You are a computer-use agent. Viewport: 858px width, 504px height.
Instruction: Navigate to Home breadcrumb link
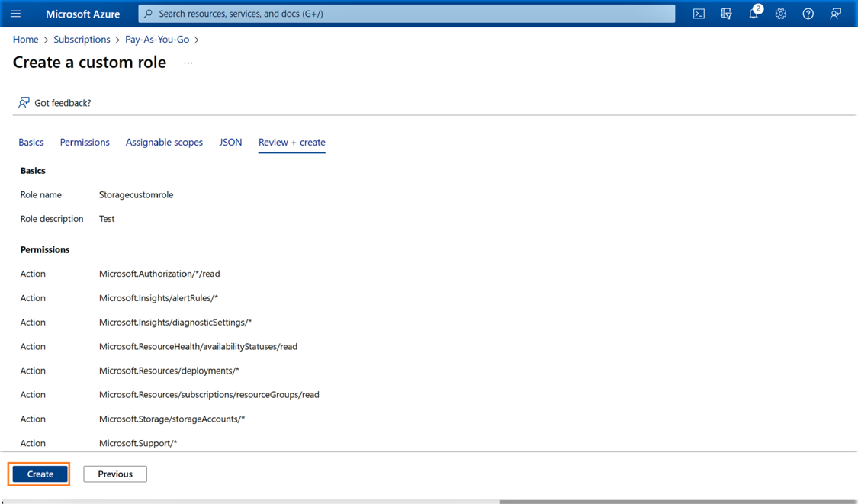pyautogui.click(x=26, y=40)
